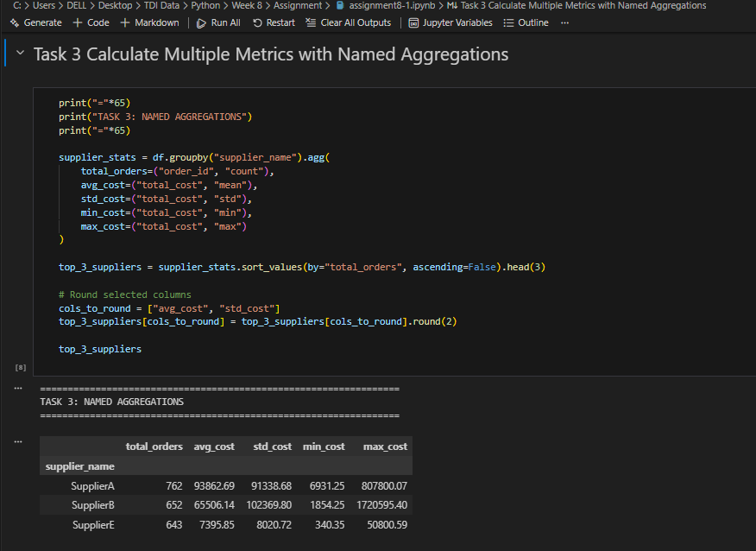Click the std_cost column header
The width and height of the screenshot is (756, 551).
pyautogui.click(x=273, y=446)
